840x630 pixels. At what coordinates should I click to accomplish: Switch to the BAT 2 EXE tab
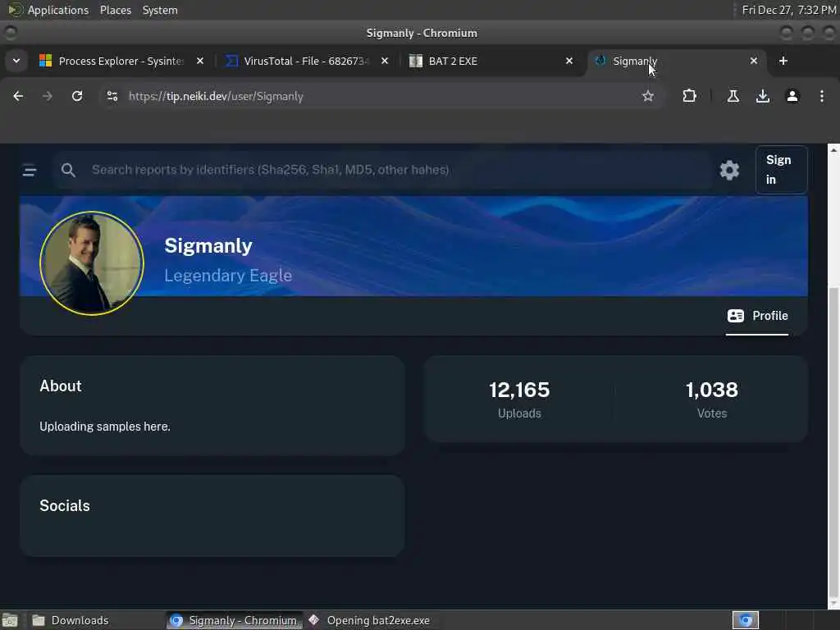click(x=491, y=61)
